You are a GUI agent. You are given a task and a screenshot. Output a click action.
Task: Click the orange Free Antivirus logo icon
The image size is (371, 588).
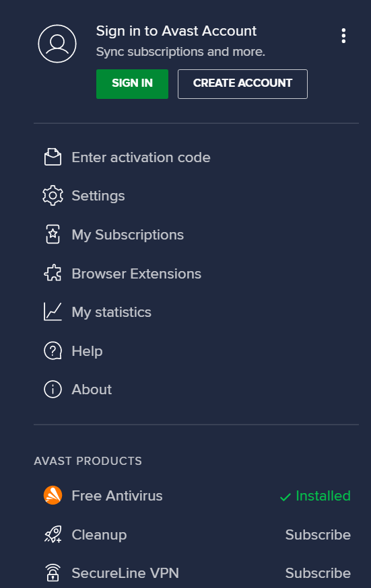(53, 495)
